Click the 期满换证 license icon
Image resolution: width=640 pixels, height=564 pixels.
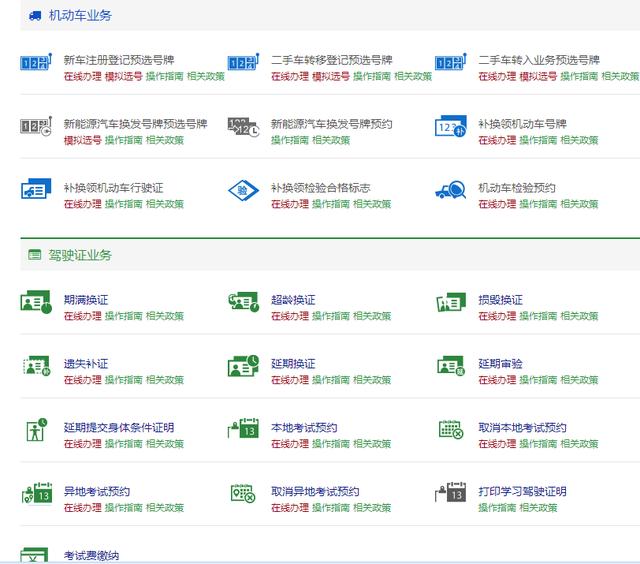click(36, 302)
